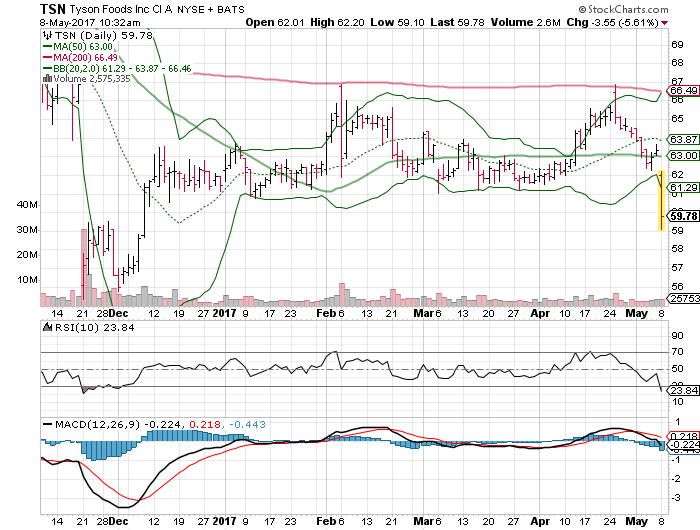
Task: Click the RSI icon beside the label
Action: [x=47, y=327]
